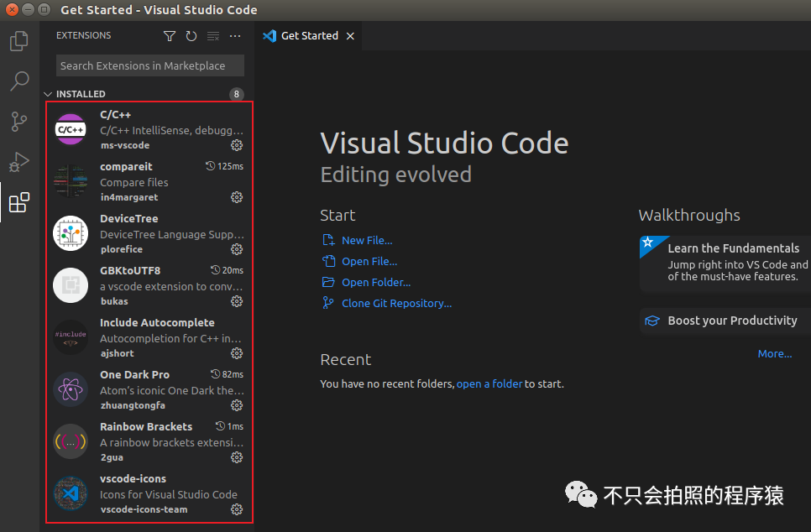Click Rainbow Brackets 1ms activation time

230,426
